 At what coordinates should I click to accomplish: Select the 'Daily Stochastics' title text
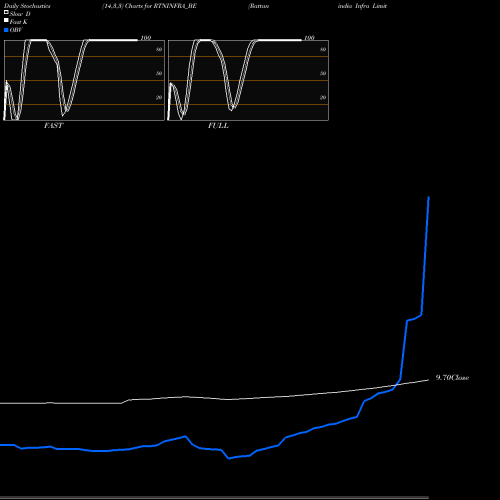click(x=27, y=6)
